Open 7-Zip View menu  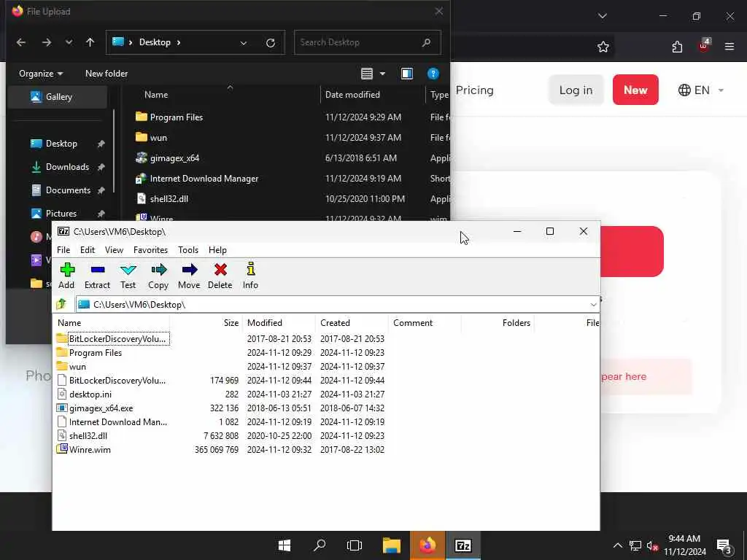[114, 250]
